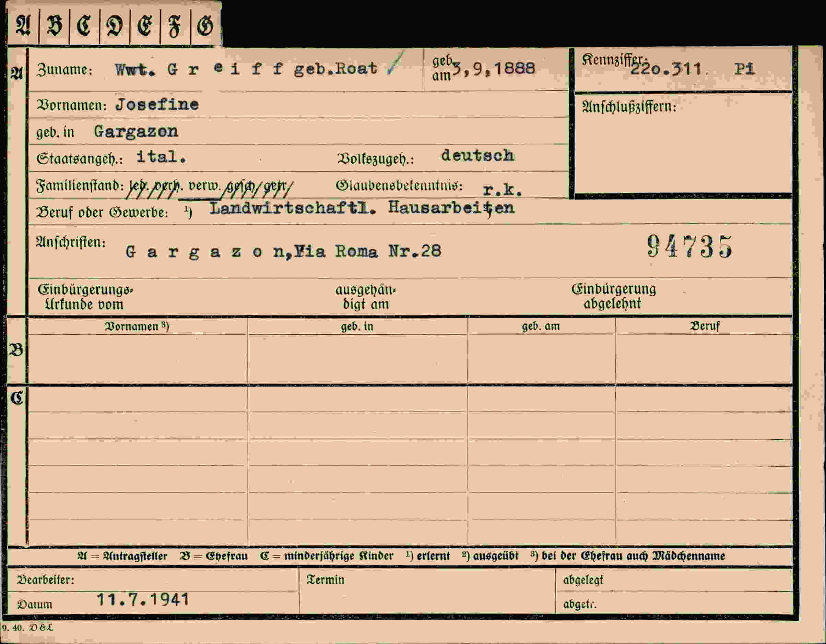Click the first name "Josefine"

pos(157,104)
